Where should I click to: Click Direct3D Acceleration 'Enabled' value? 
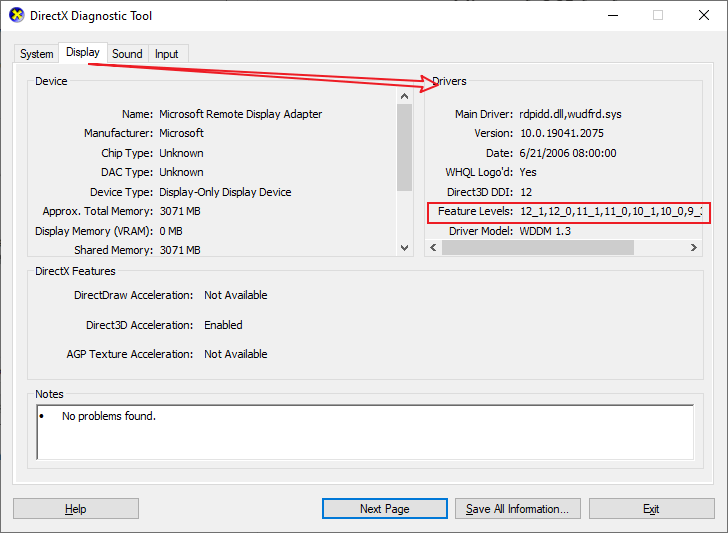[223, 325]
